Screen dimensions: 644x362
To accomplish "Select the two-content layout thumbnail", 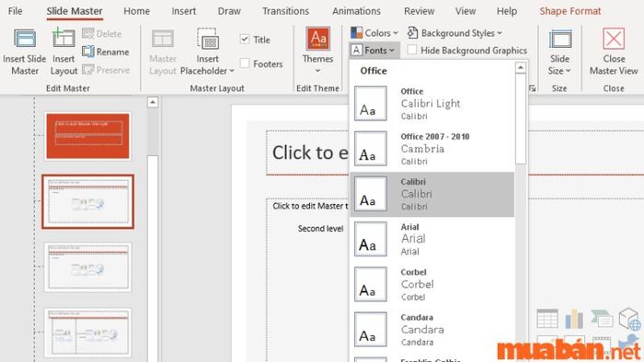I will (x=88, y=333).
